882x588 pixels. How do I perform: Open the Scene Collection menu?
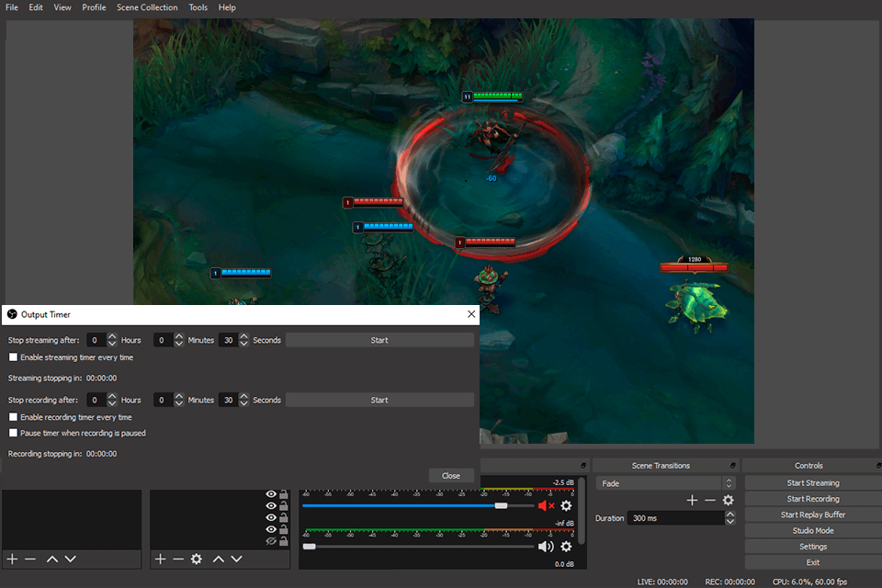click(x=147, y=7)
